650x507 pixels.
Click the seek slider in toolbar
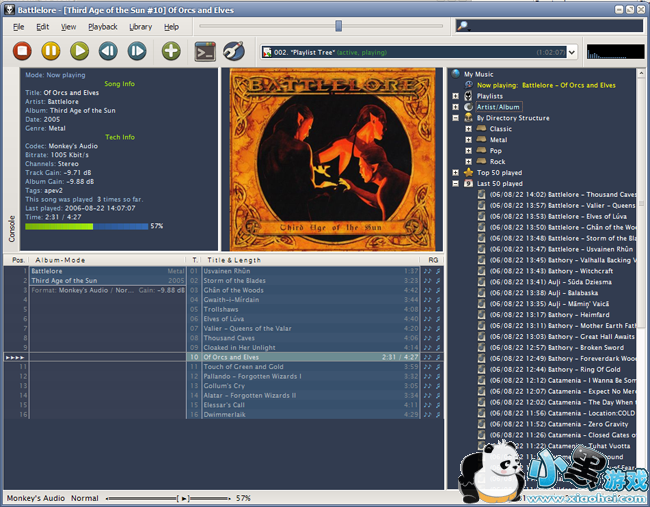(338, 26)
